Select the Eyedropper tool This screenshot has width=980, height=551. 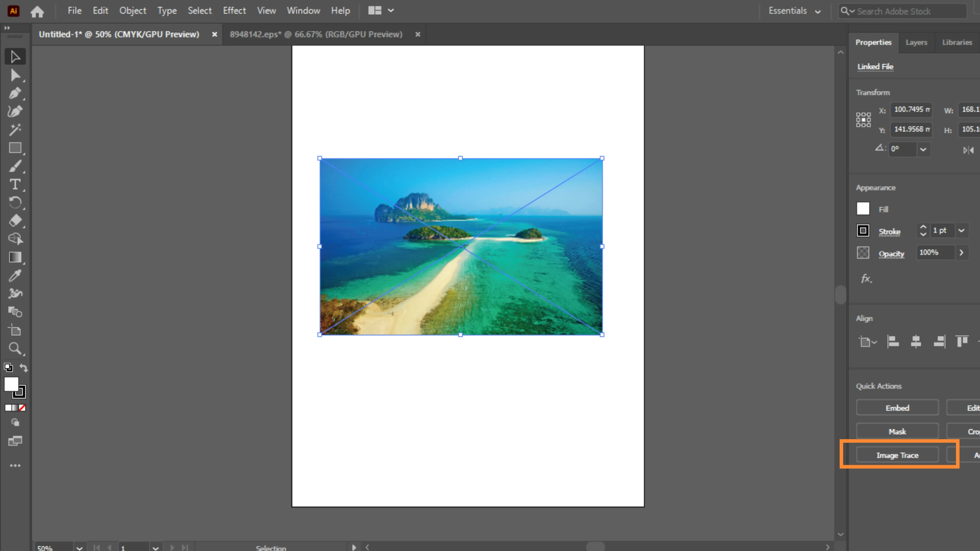point(15,276)
